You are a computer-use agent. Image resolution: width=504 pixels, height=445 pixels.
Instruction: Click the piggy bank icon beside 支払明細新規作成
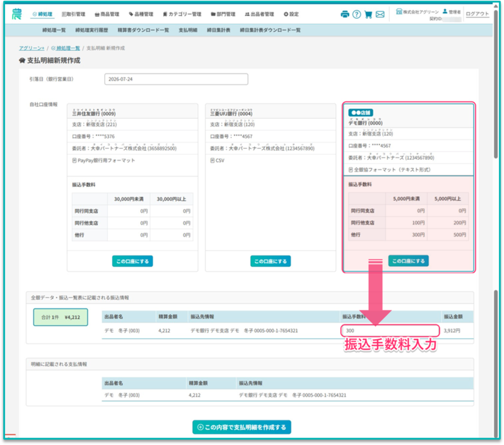click(x=22, y=61)
